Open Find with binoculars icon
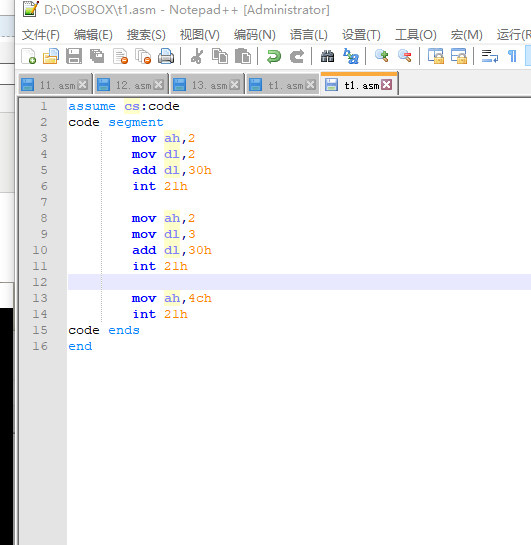 327,56
